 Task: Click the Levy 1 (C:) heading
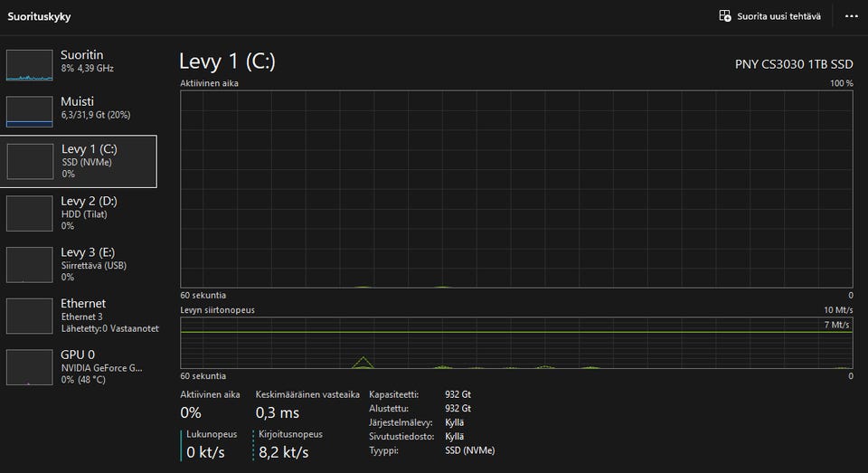coord(227,61)
